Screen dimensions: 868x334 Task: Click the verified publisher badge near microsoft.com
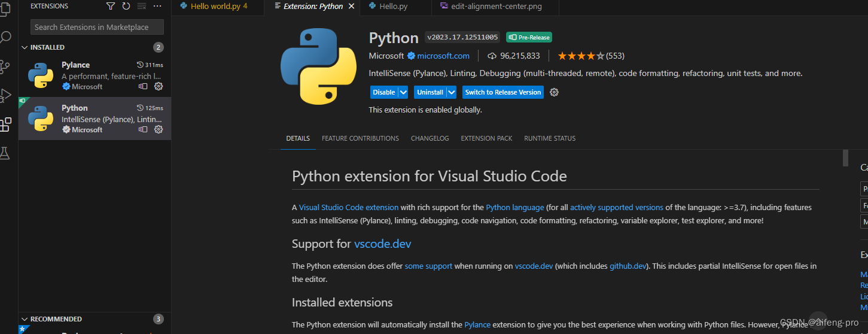pyautogui.click(x=411, y=56)
